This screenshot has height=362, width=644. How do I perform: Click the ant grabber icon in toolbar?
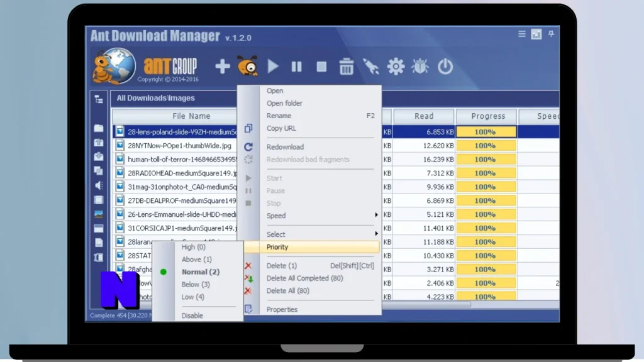click(248, 66)
